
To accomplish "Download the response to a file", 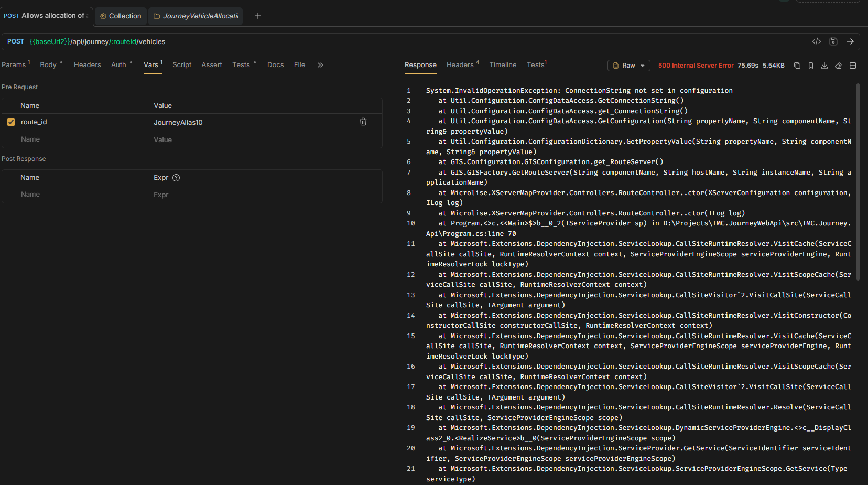I will coord(824,66).
